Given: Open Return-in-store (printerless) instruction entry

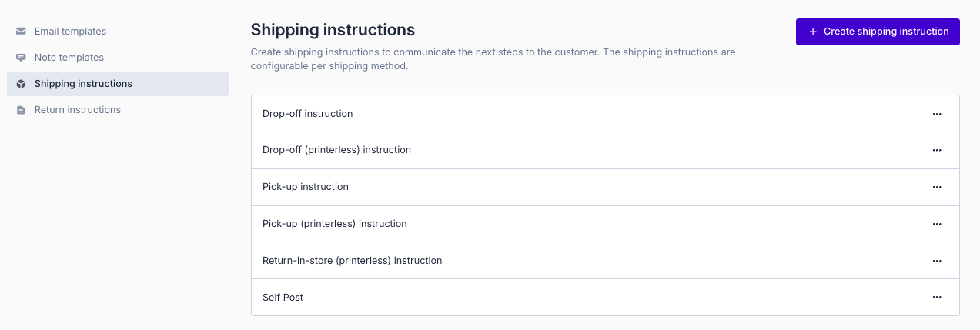Looking at the screenshot, I should coord(352,261).
